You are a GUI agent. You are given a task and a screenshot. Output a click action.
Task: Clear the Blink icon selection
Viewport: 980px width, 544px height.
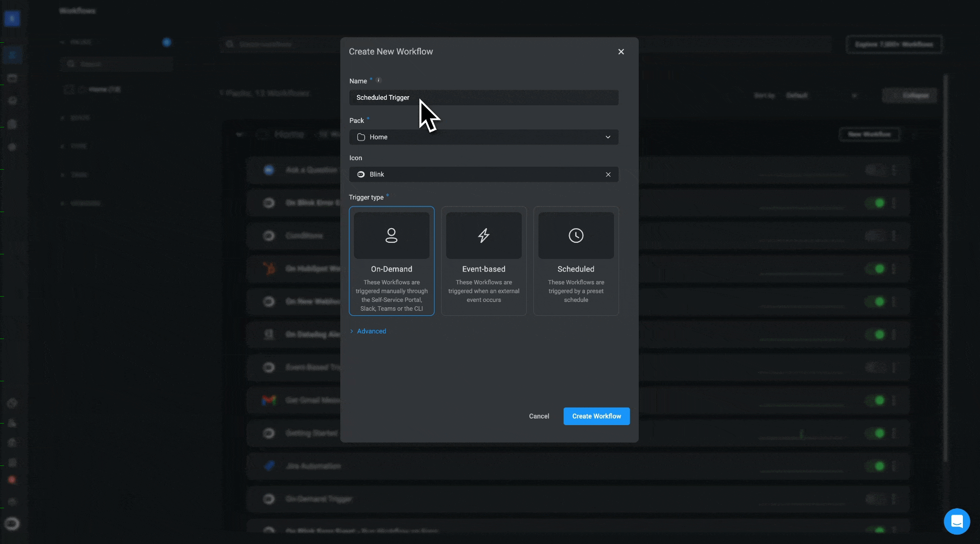(x=608, y=174)
